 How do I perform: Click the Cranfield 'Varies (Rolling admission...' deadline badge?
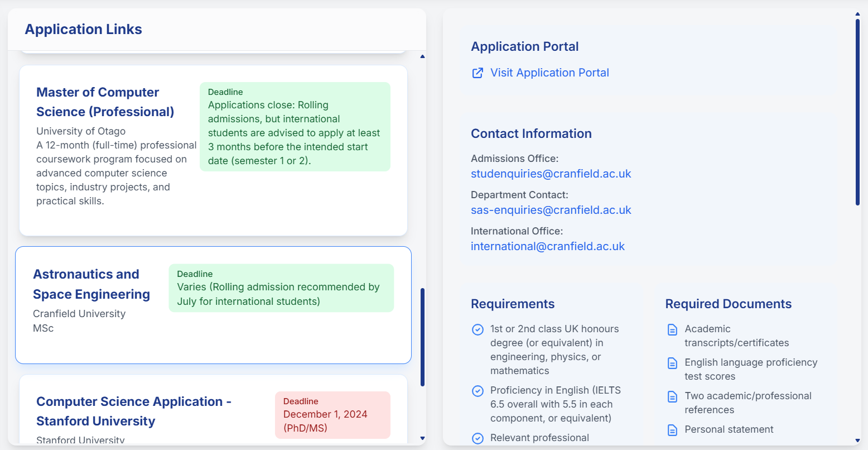tap(281, 288)
